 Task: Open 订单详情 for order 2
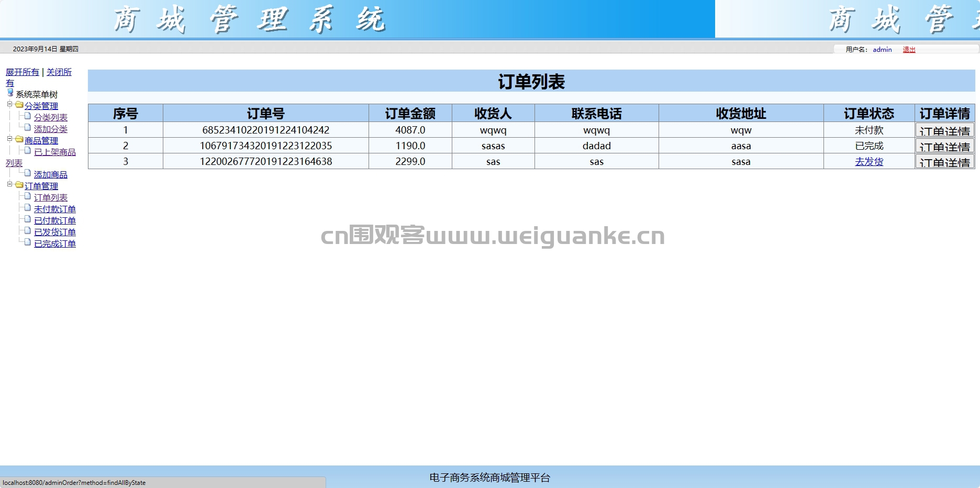[x=944, y=146]
